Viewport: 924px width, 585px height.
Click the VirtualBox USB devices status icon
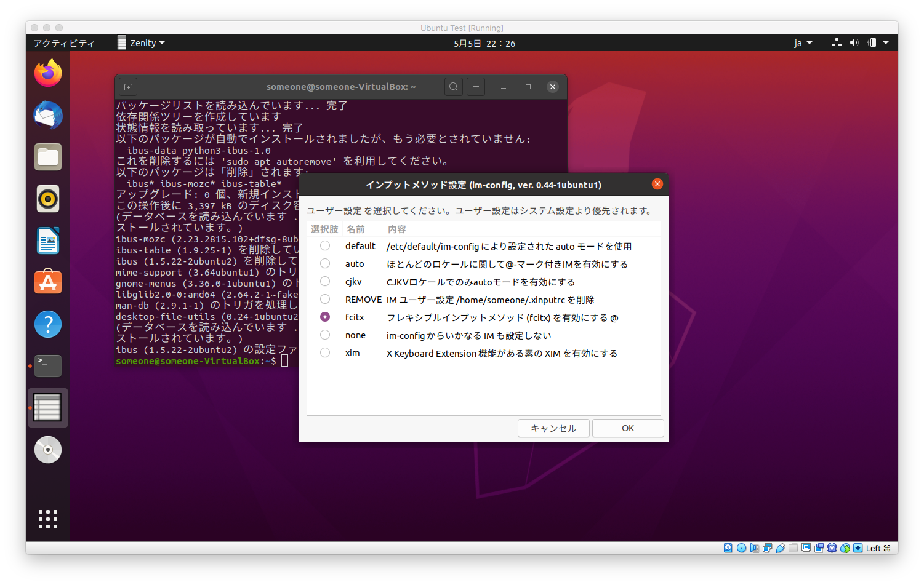[x=780, y=548]
